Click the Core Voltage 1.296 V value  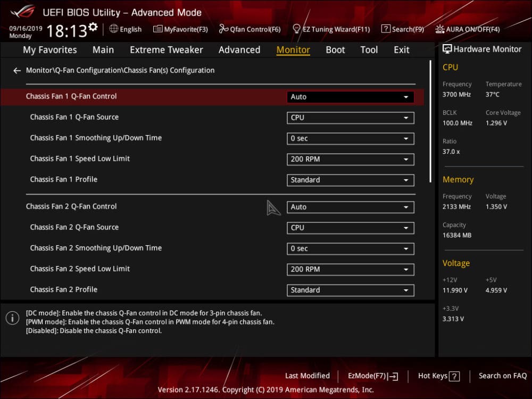(496, 123)
